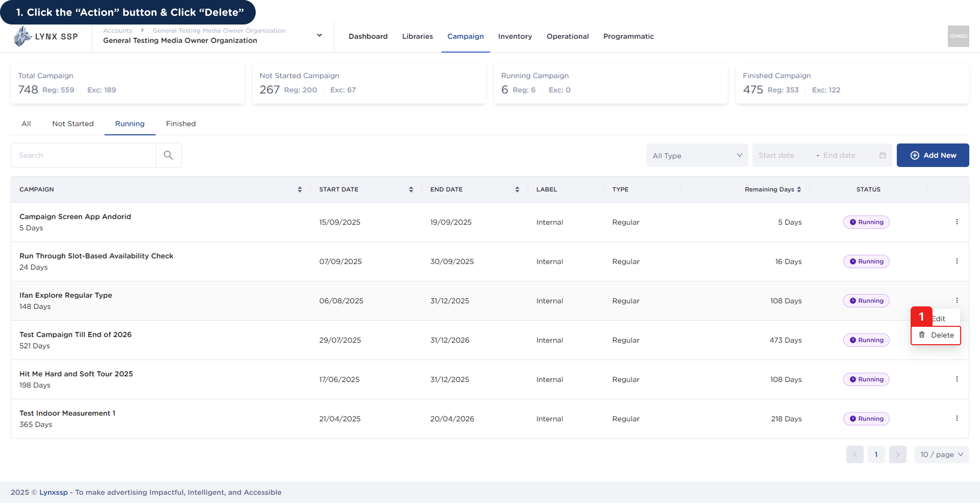The width and height of the screenshot is (980, 504).
Task: Go to next page arrow
Action: point(898,454)
